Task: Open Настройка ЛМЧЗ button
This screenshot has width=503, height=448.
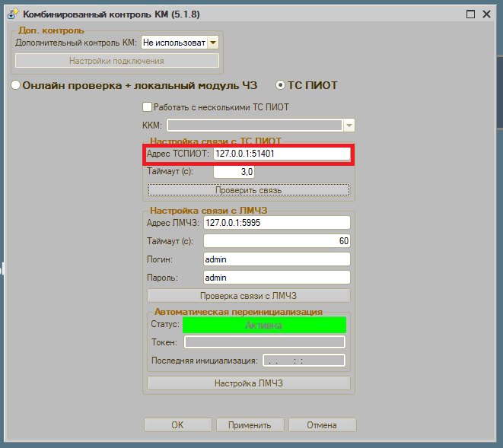Action: pyautogui.click(x=249, y=383)
